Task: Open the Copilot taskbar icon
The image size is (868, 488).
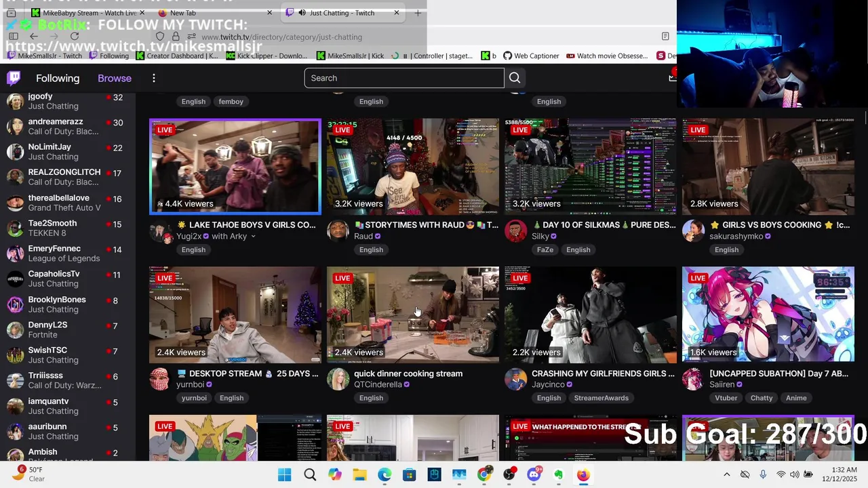Action: point(334,474)
